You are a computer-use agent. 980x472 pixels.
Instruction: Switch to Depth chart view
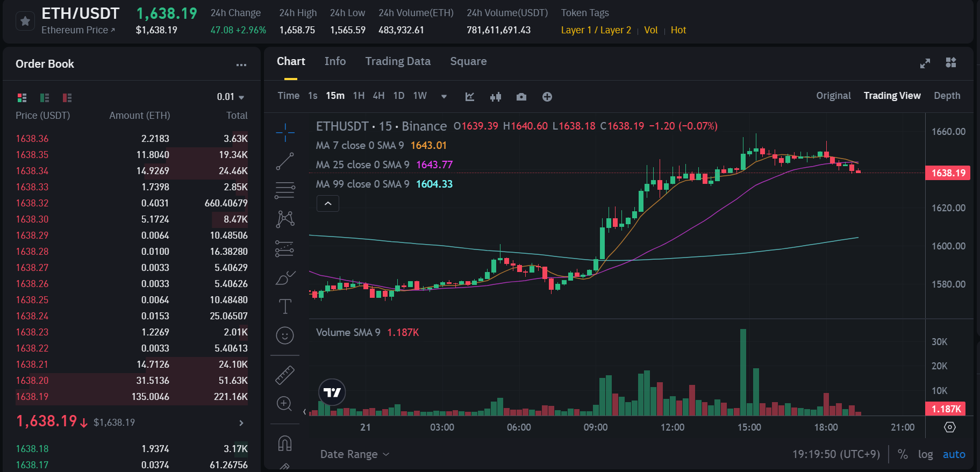coord(947,96)
